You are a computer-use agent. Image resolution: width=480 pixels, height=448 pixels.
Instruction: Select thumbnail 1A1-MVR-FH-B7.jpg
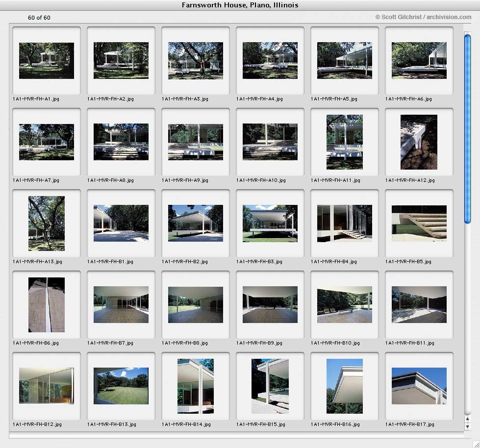point(121,305)
